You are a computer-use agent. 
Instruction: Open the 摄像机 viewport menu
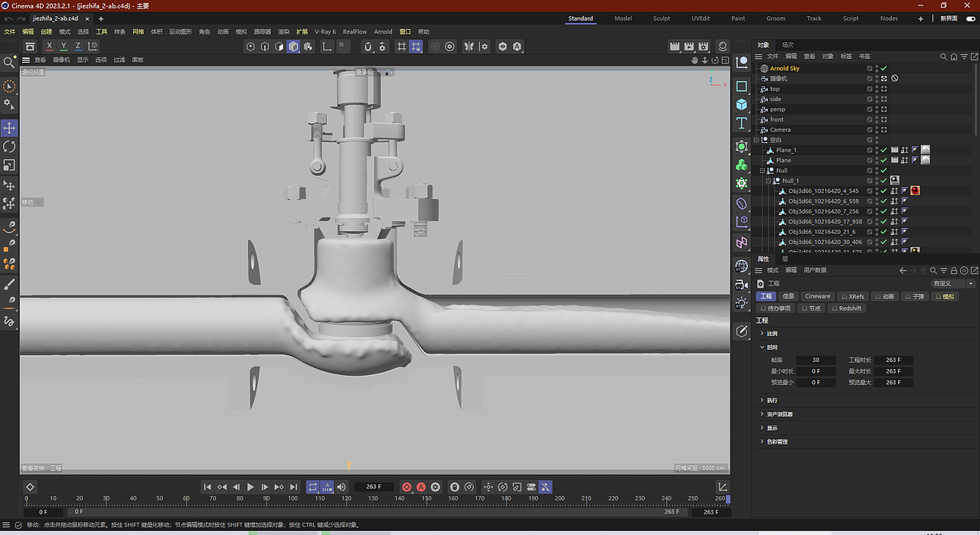61,60
